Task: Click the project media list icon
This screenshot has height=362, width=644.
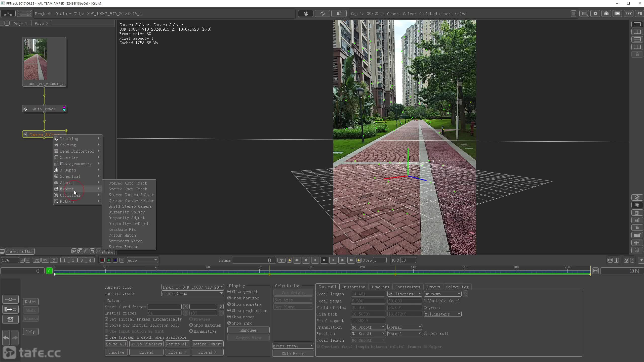Action: tap(24, 13)
